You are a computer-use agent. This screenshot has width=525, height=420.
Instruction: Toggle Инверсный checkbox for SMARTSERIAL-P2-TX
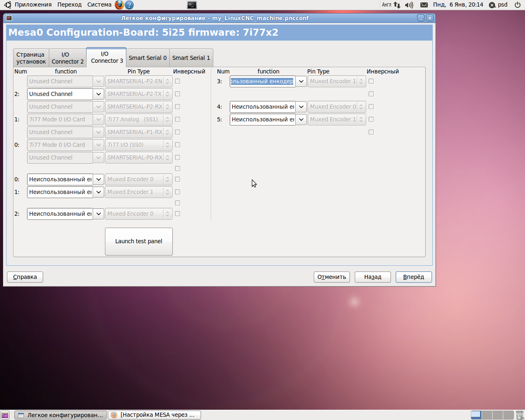pos(178,94)
